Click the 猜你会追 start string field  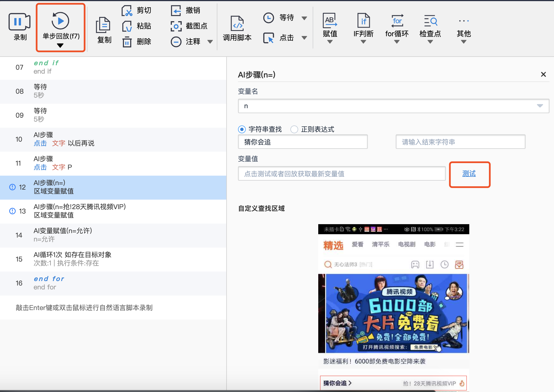tap(303, 142)
